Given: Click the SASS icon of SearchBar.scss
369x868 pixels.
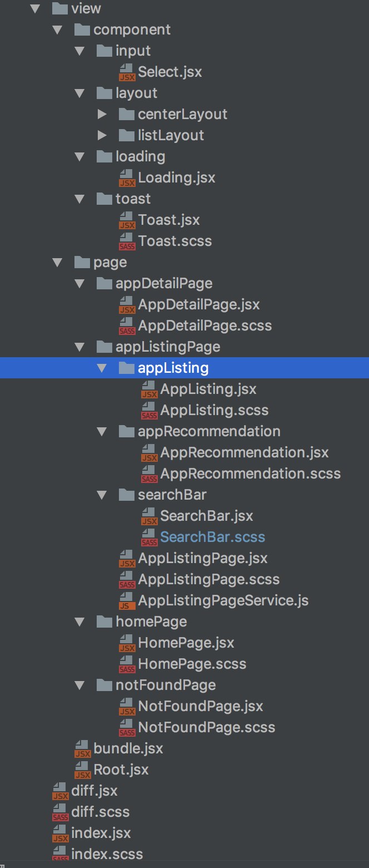Looking at the screenshot, I should click(149, 537).
